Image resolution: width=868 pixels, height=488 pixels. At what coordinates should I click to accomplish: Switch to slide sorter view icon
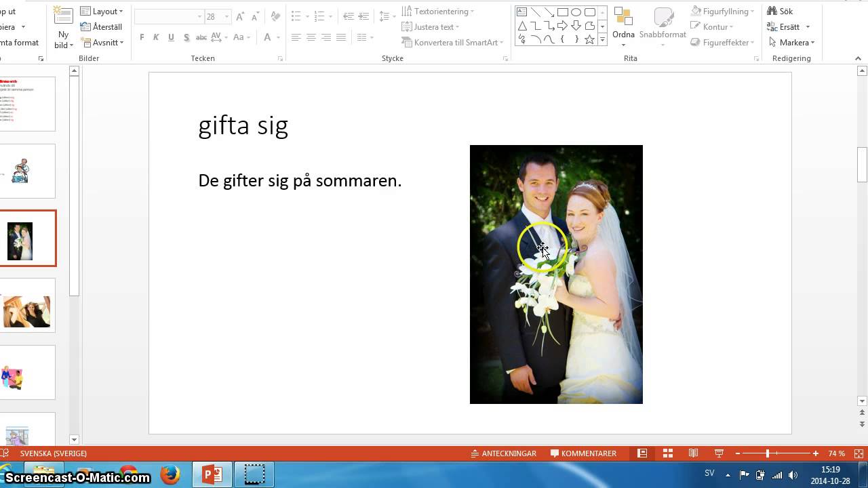coord(668,453)
